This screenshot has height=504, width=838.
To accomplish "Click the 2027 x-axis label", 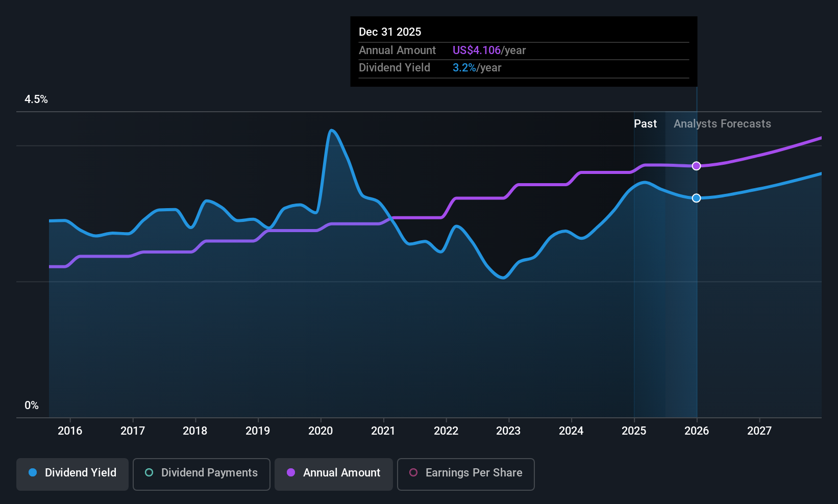I will click(759, 431).
